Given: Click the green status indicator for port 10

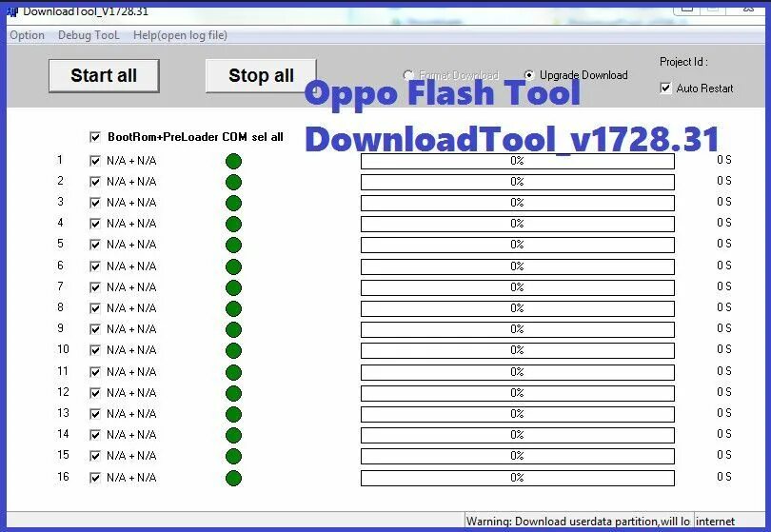Looking at the screenshot, I should point(233,350).
